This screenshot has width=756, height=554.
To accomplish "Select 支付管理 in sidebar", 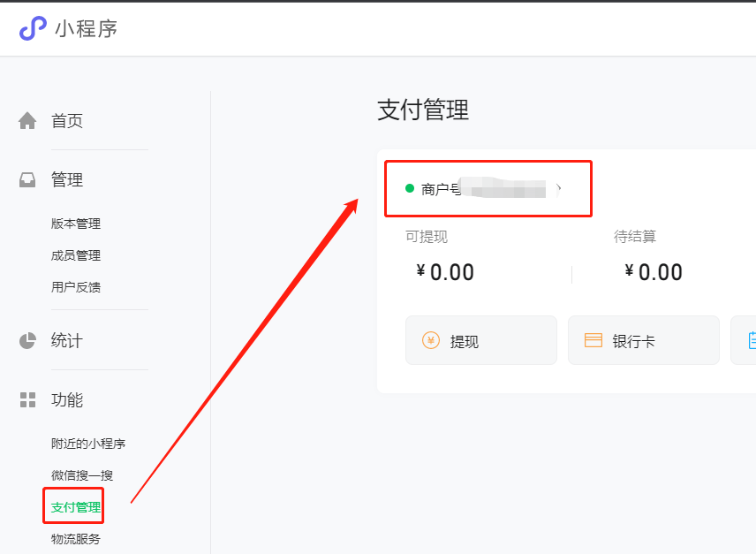I will 76,507.
